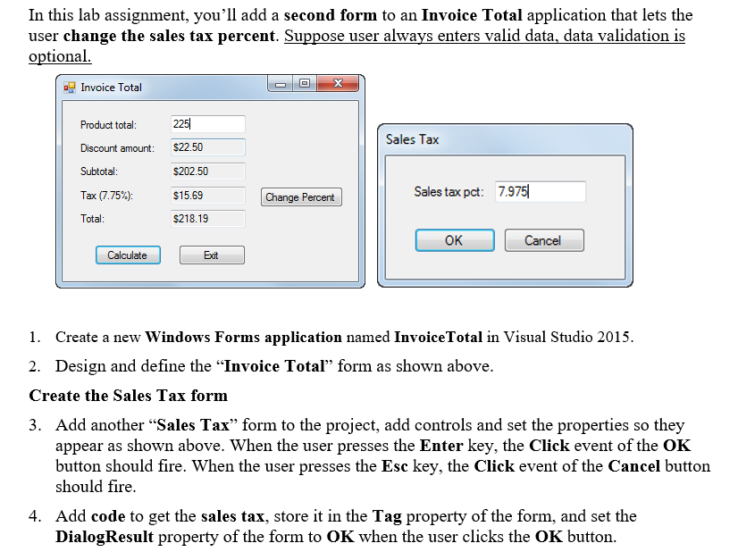
Task: Click the bold text 'Windows Forms application'
Action: pyautogui.click(x=243, y=337)
